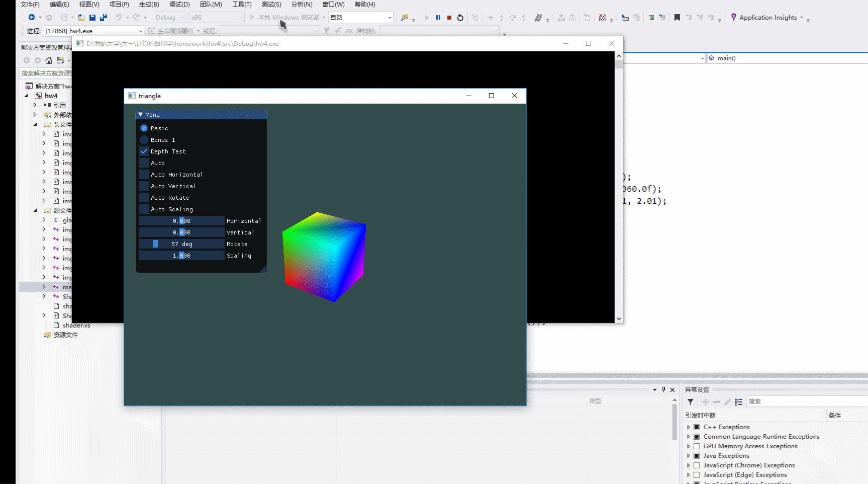Pin the bottom panel with pushpin
The width and height of the screenshot is (868, 484).
[x=663, y=389]
